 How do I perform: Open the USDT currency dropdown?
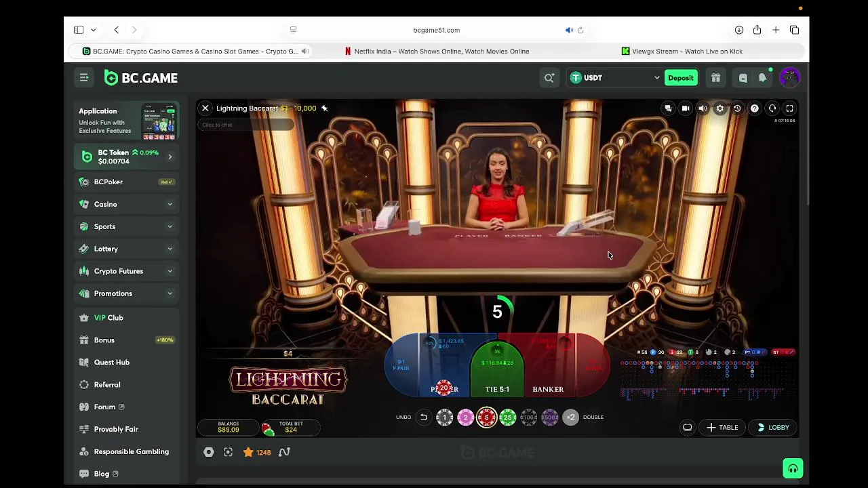coord(615,78)
